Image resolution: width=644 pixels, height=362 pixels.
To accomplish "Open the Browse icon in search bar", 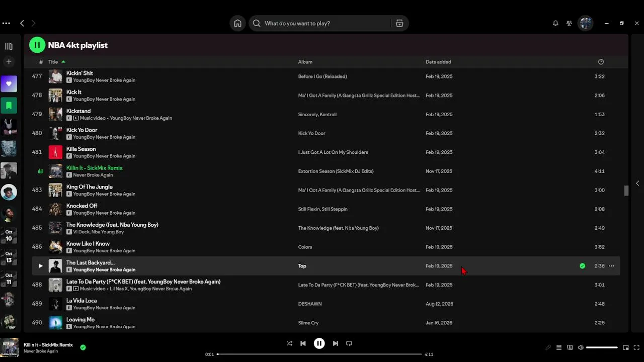I will 399,23.
